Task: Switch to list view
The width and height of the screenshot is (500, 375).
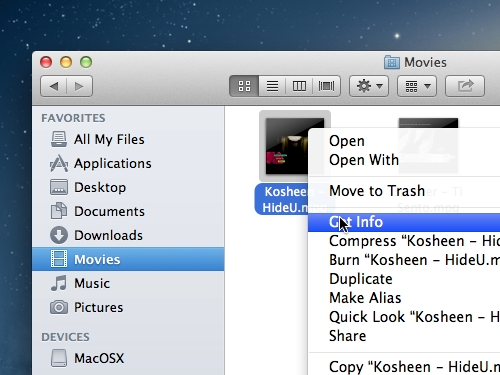Action: 272,86
